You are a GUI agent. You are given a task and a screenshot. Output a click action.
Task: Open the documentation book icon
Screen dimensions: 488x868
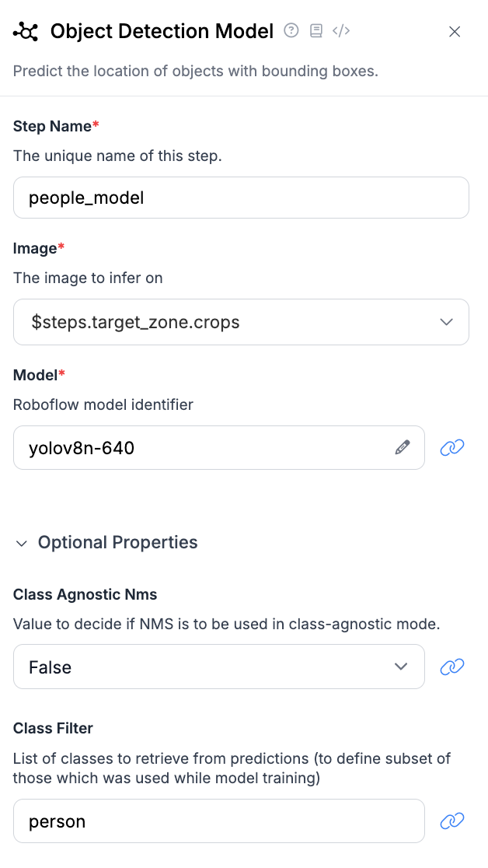315,31
